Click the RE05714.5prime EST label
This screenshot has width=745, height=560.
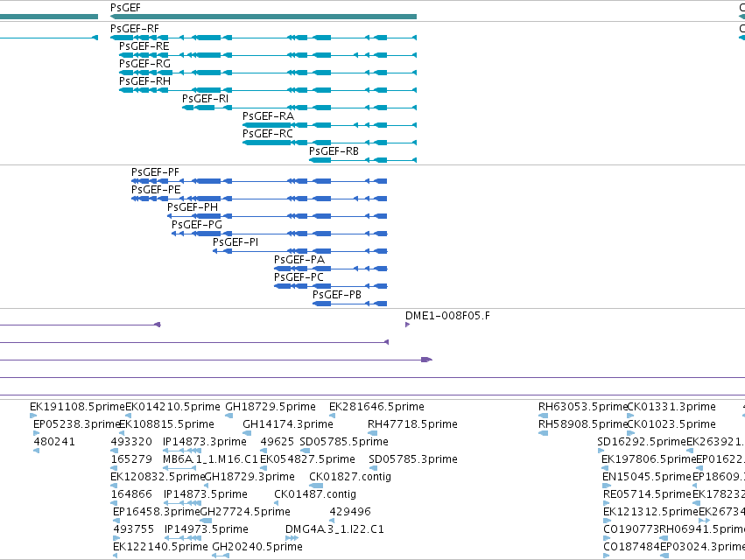(648, 495)
